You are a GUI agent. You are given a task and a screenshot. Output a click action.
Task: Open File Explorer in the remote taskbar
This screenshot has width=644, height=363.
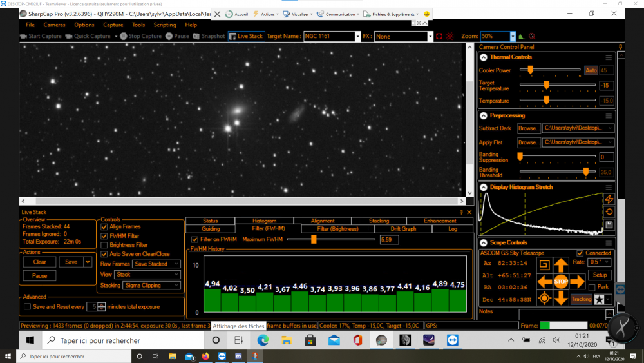[x=287, y=340]
